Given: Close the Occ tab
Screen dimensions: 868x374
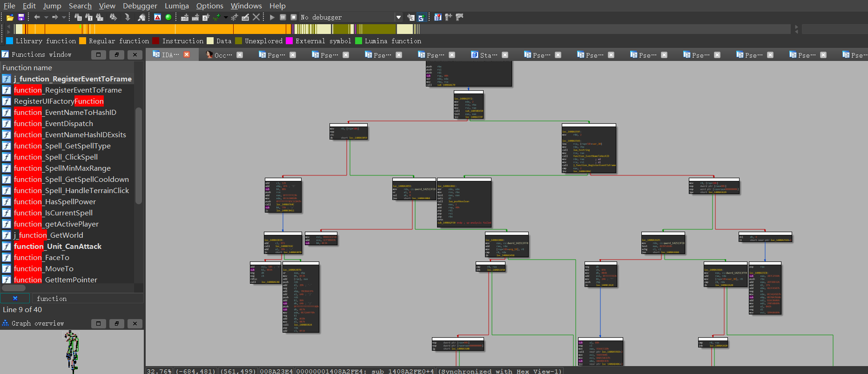Looking at the screenshot, I should point(240,54).
